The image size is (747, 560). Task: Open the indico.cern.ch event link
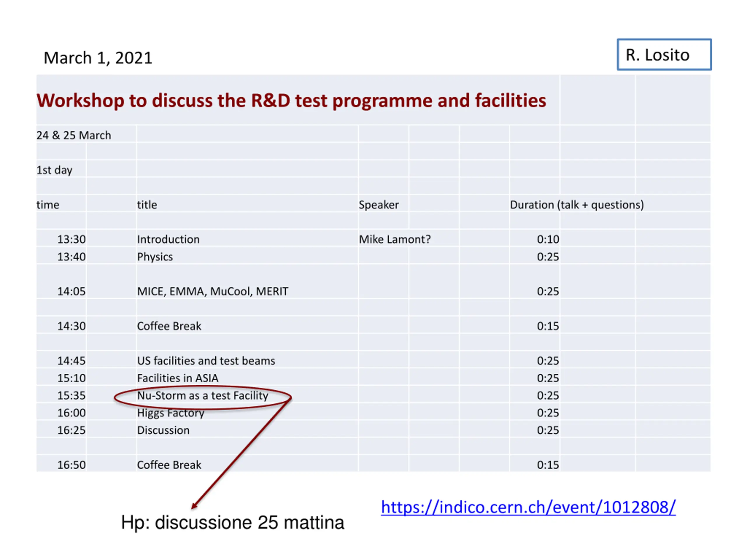(x=528, y=507)
